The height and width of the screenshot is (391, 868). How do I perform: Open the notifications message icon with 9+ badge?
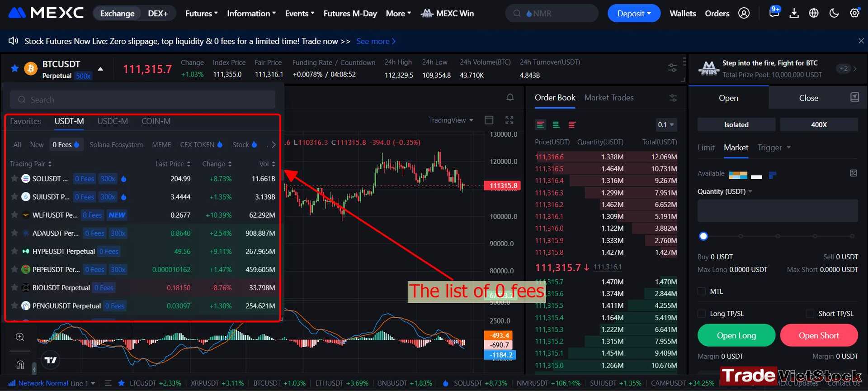774,12
